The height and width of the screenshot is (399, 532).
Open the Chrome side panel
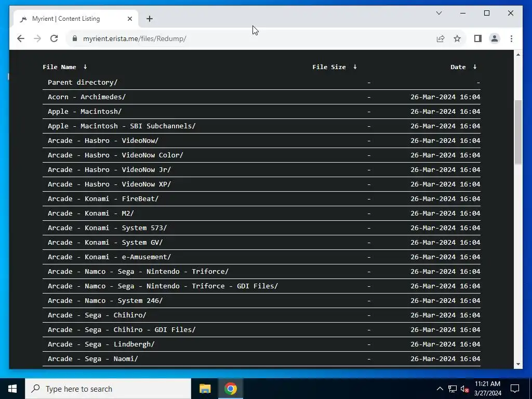tap(478, 38)
